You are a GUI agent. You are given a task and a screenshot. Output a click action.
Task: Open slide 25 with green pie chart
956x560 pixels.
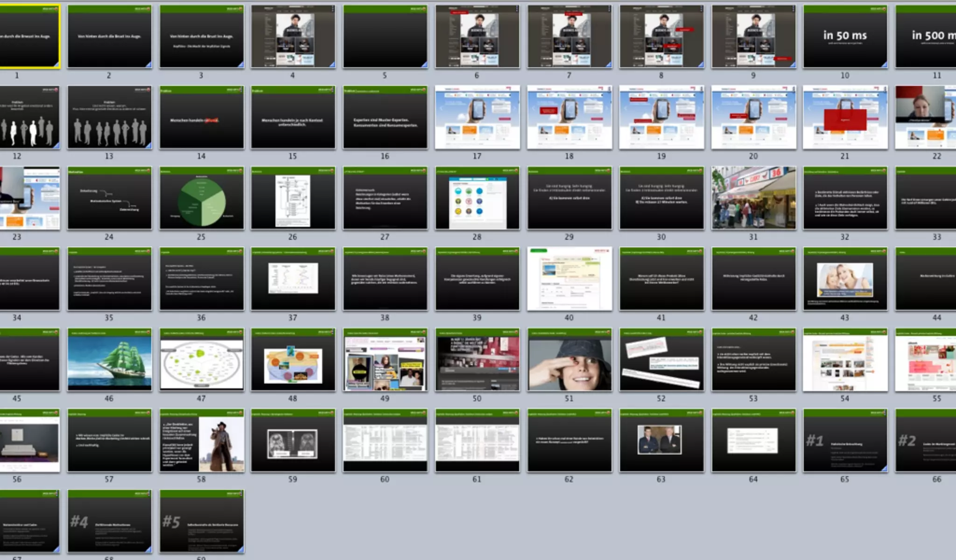coord(201,198)
